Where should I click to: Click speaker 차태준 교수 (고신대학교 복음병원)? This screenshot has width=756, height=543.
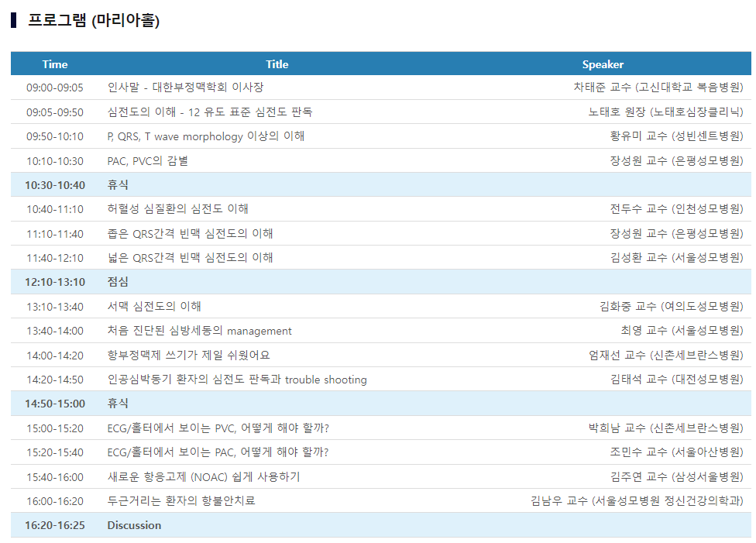658,88
